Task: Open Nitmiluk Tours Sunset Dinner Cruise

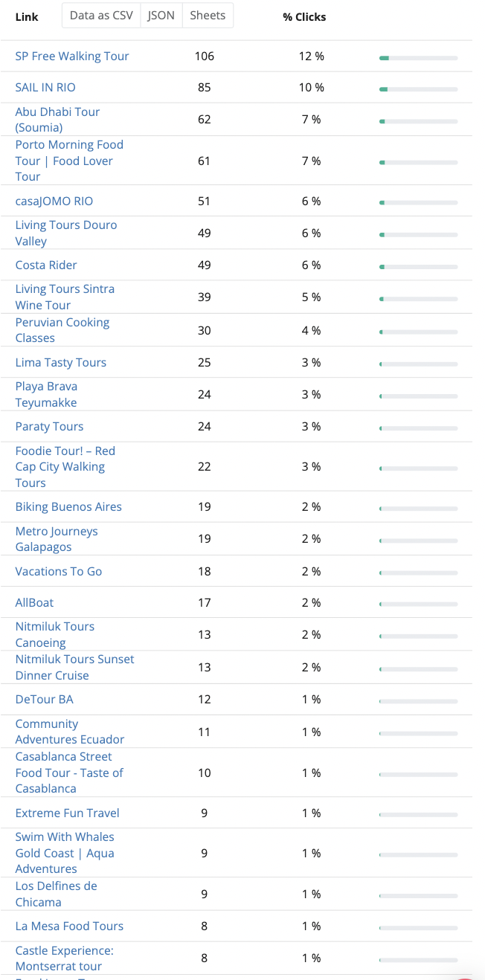Action: pyautogui.click(x=75, y=667)
